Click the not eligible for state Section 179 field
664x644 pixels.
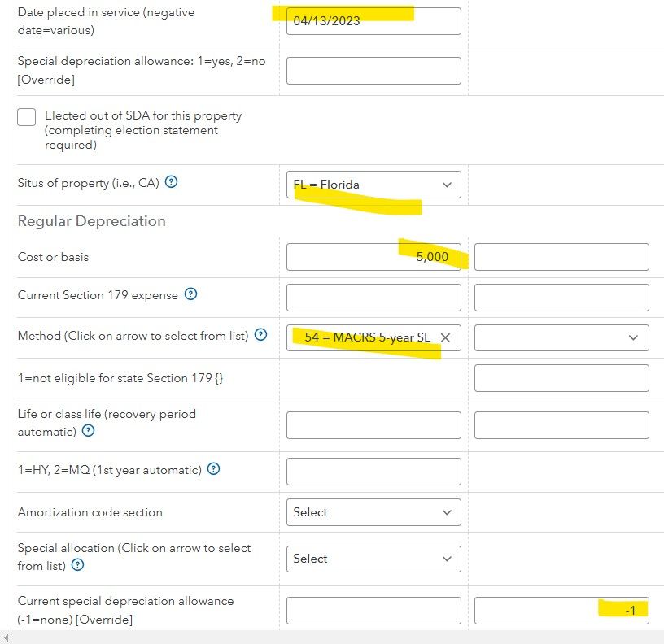[561, 378]
